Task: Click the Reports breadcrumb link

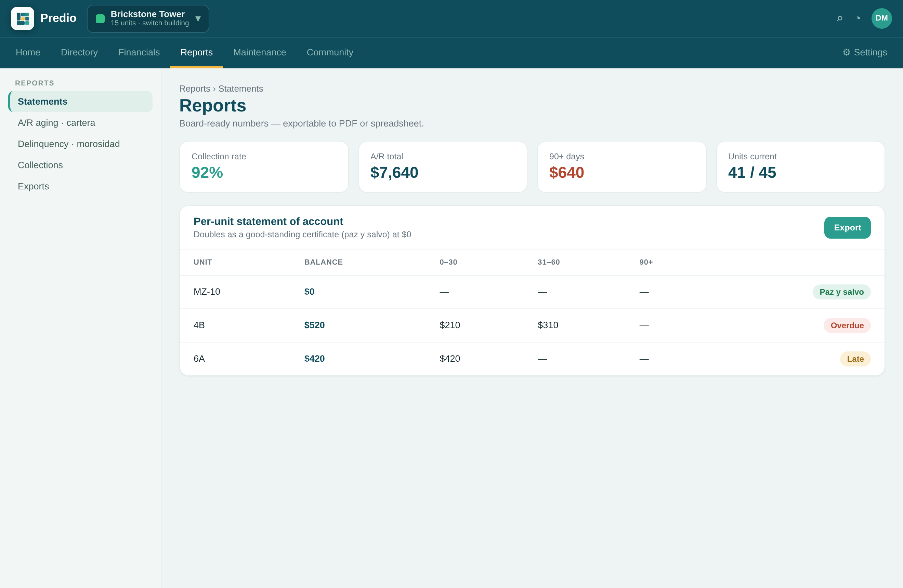Action: pos(195,89)
